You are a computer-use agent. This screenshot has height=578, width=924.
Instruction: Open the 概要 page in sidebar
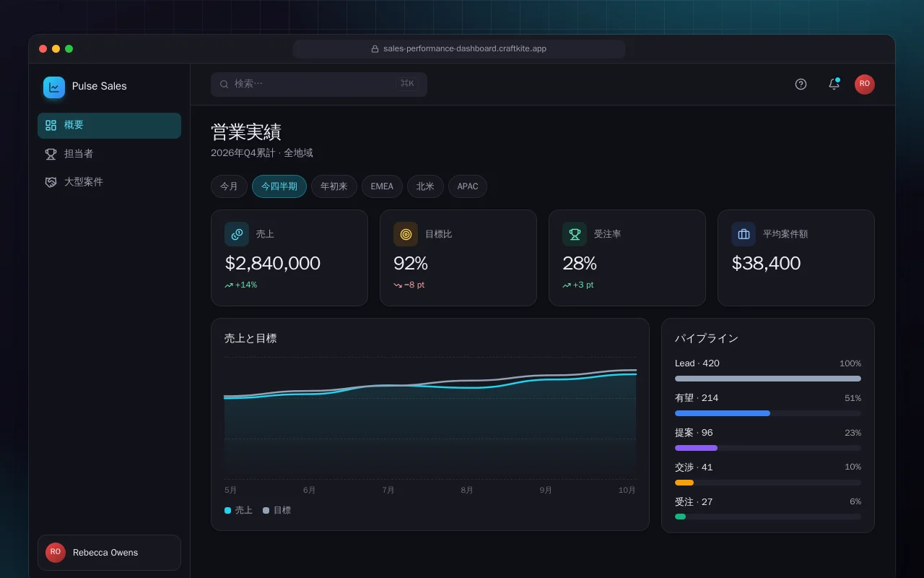pyautogui.click(x=109, y=126)
